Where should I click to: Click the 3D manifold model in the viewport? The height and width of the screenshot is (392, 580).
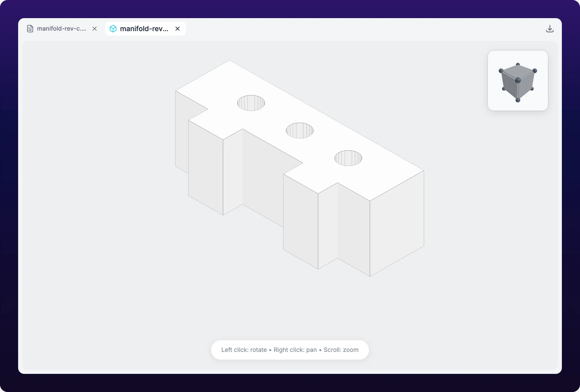[300, 168]
